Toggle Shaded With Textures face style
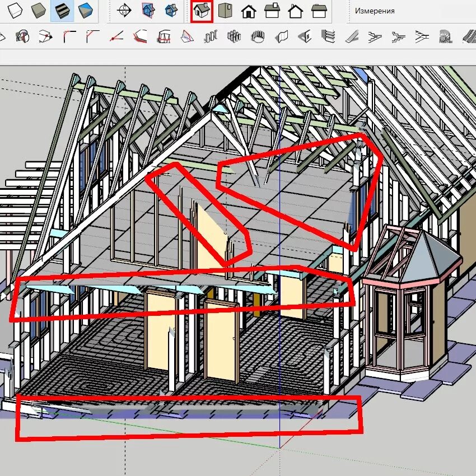The height and width of the screenshot is (476, 476). pos(62,11)
